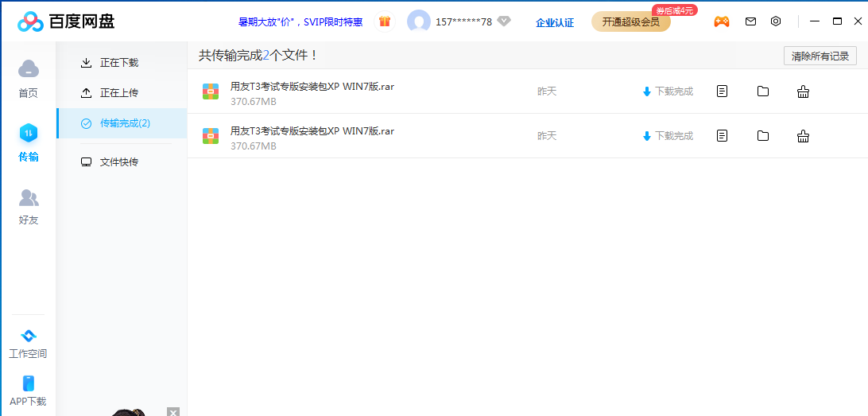868x416 pixels.
Task: Click the user avatar icon
Action: pos(418,21)
